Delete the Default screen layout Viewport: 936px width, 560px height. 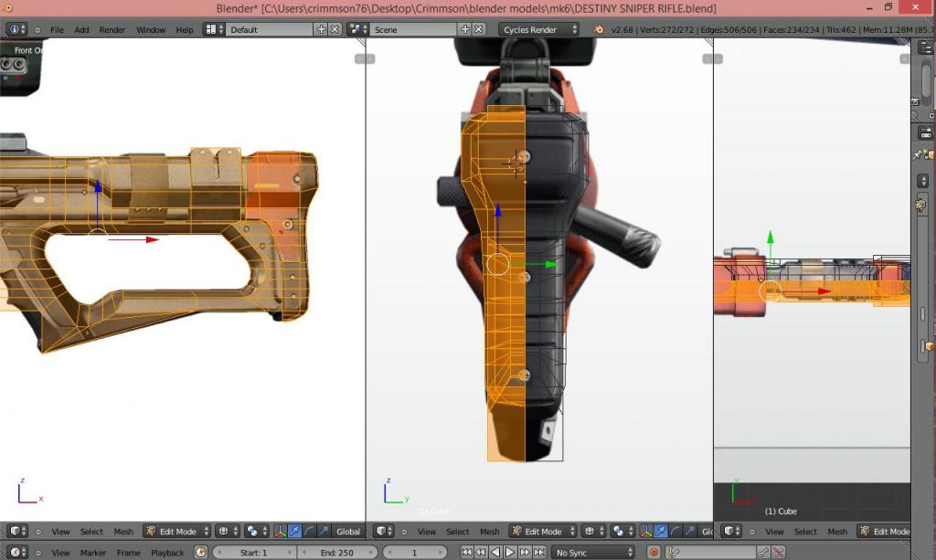[x=335, y=29]
